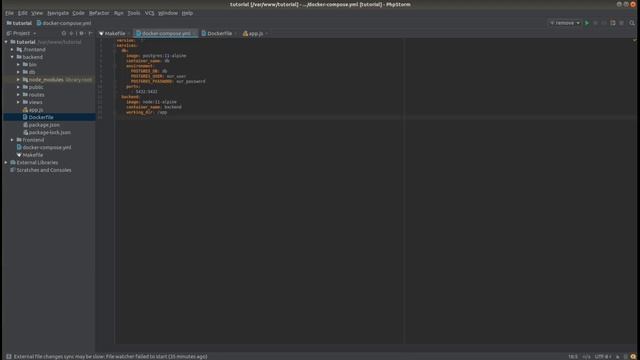Image resolution: width=640 pixels, height=360 pixels.
Task: Close the docker-compose.yml tab
Action: pyautogui.click(x=194, y=33)
